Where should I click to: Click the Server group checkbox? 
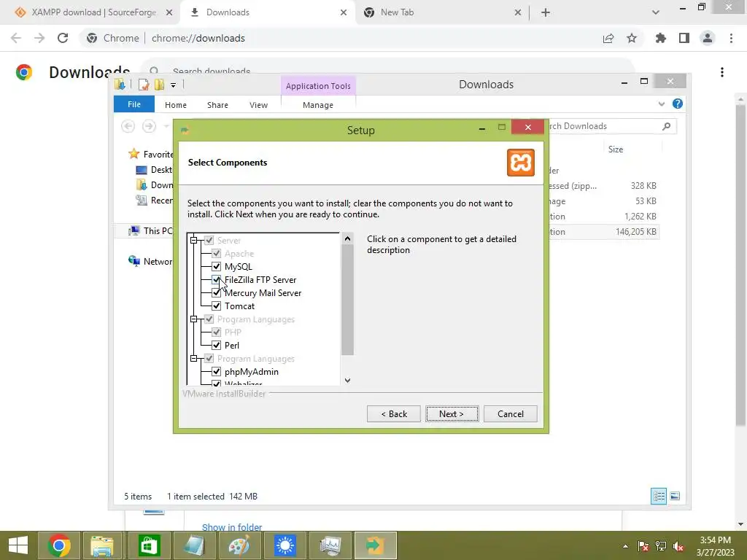click(x=209, y=241)
